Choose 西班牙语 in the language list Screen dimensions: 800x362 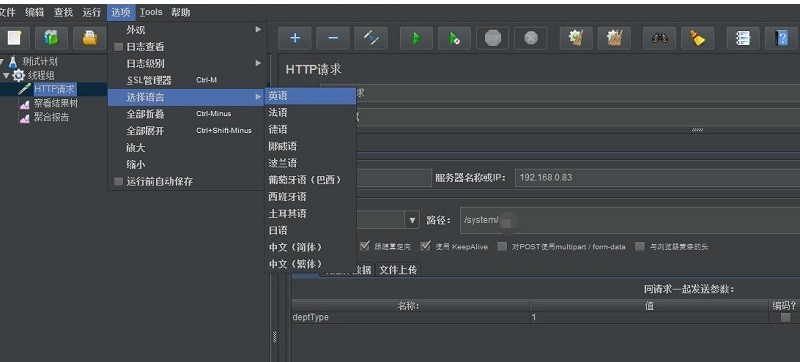pos(310,197)
